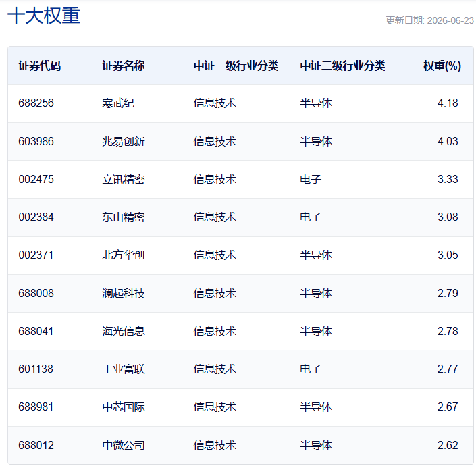
Task: Click the 证券代码 column header
Action: (39, 66)
